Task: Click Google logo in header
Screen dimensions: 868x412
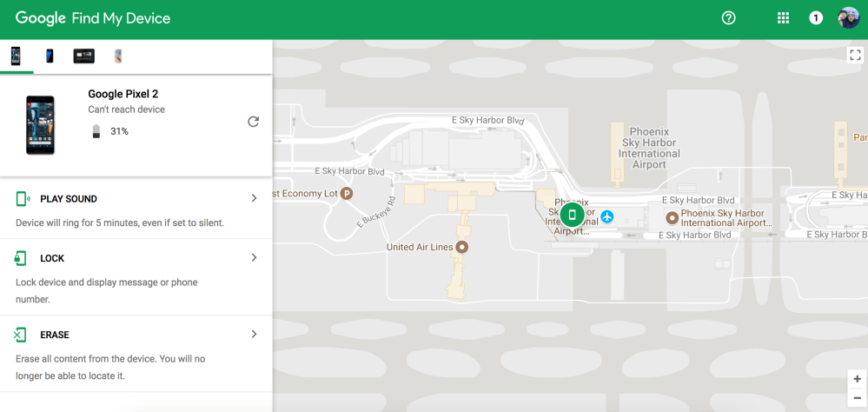Action: 41,18
